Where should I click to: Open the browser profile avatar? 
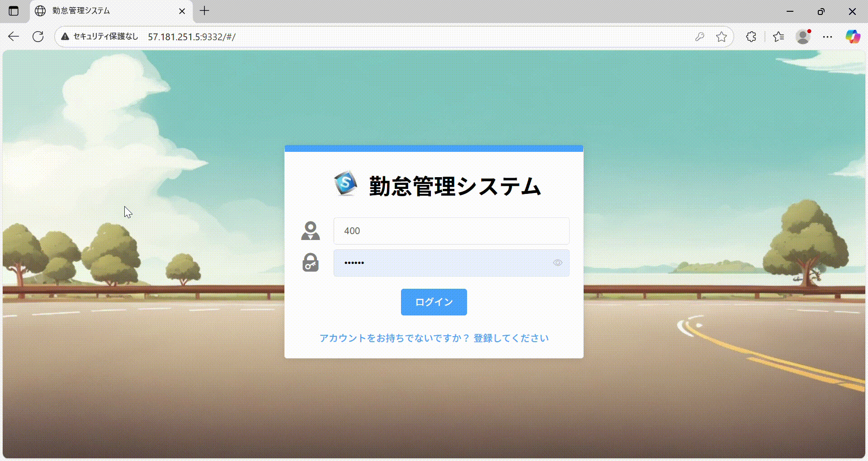(x=803, y=37)
